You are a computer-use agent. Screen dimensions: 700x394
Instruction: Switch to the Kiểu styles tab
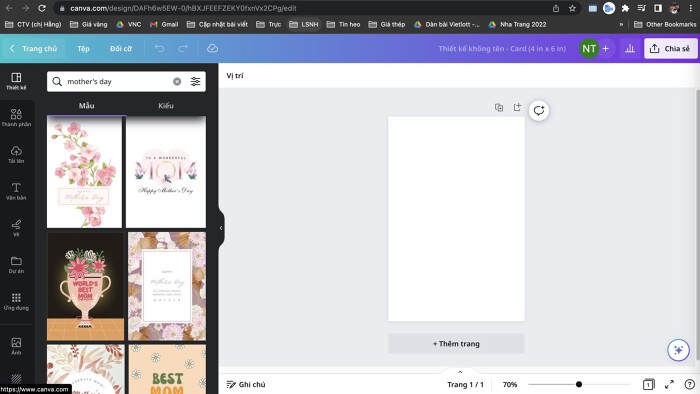[x=166, y=106]
